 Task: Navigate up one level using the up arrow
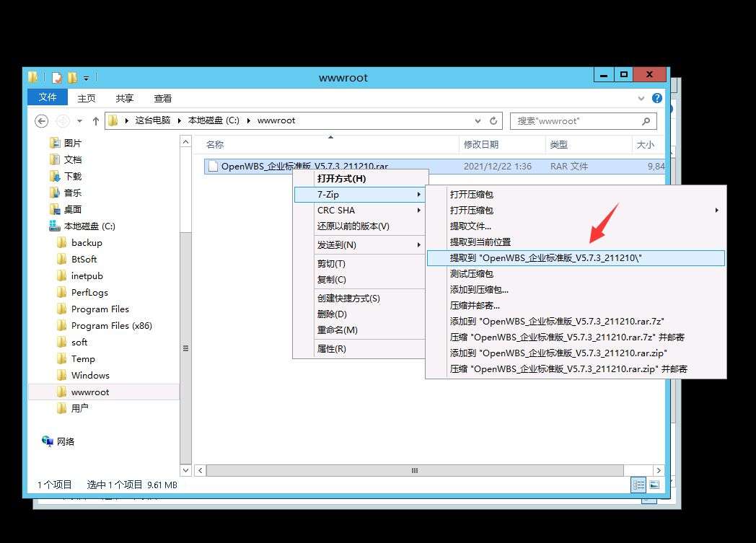coord(97,120)
